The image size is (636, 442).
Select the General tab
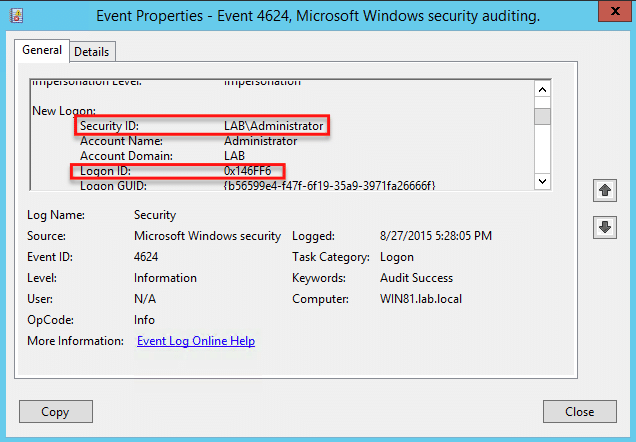(x=42, y=50)
